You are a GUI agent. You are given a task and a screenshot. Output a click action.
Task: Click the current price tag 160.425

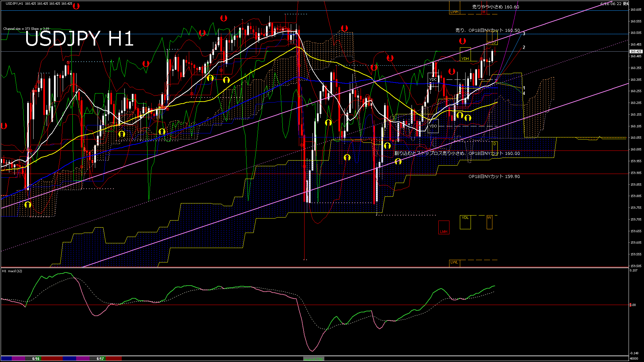[636, 52]
